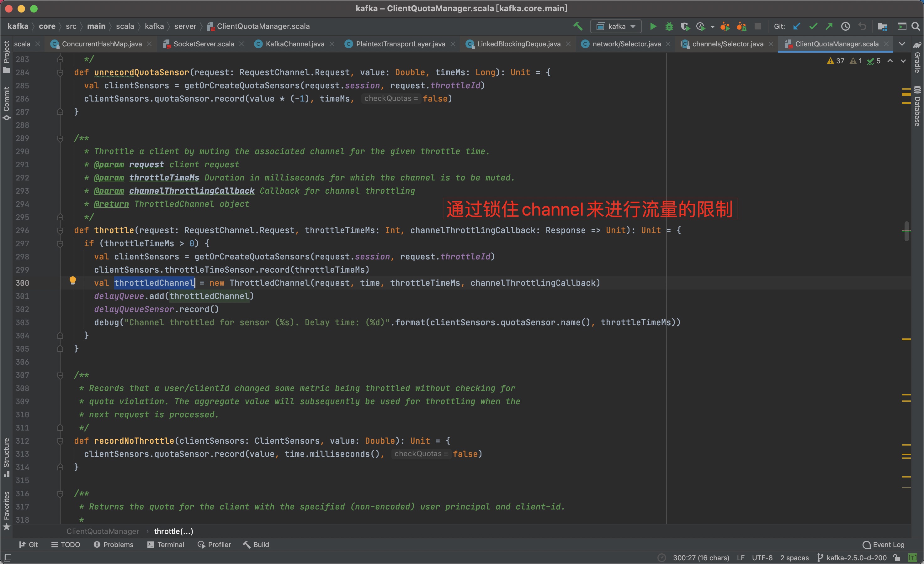The image size is (924, 564).
Task: Run the kafka configuration
Action: [653, 26]
